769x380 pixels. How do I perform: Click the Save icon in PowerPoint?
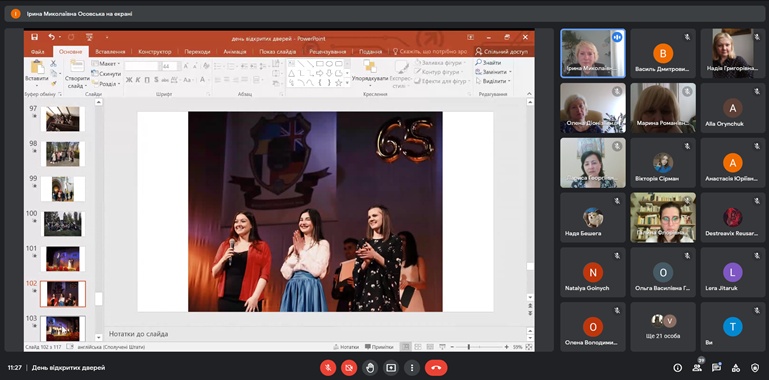pyautogui.click(x=34, y=37)
